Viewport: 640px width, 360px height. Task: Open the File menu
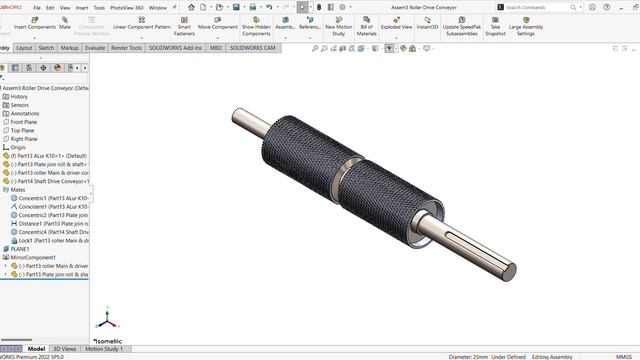[x=37, y=8]
